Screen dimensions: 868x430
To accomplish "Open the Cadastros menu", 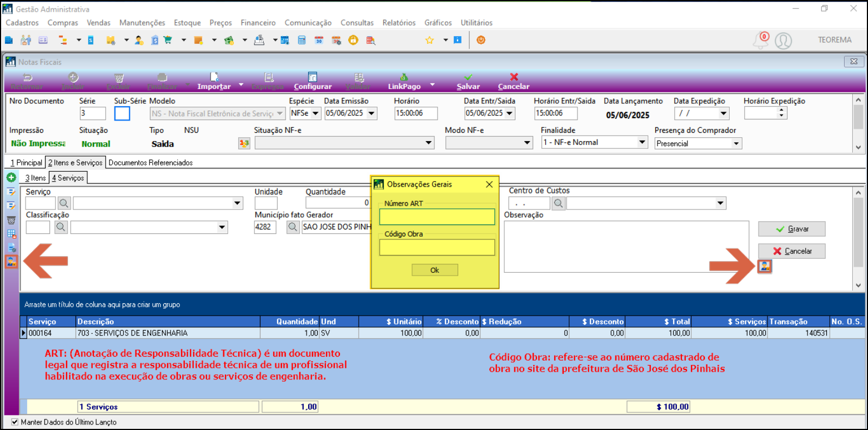I will [x=22, y=23].
